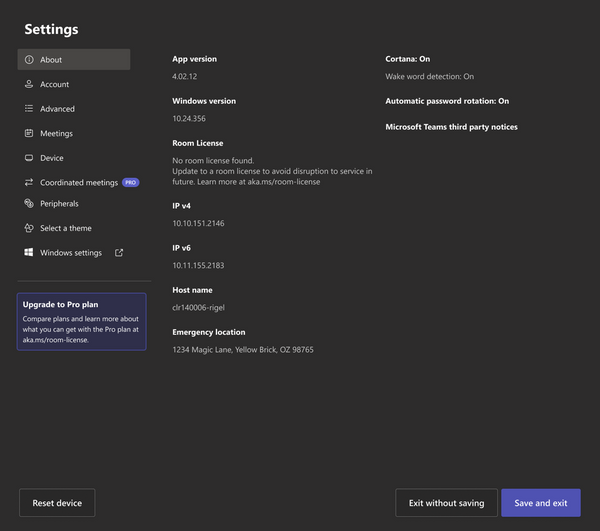Click the IP v4 heading

181,206
